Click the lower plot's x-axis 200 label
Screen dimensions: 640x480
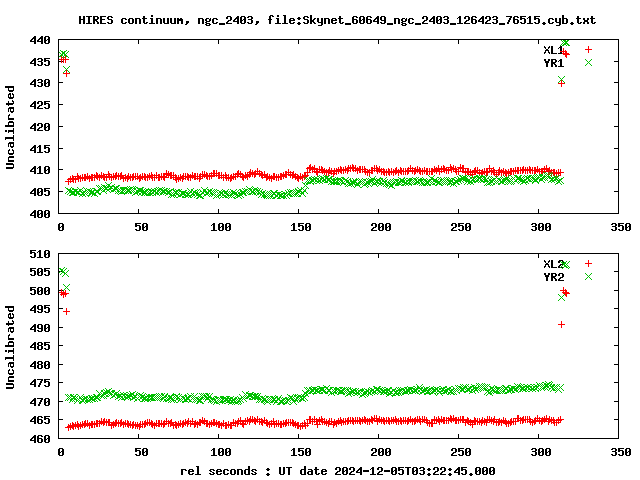pos(381,452)
